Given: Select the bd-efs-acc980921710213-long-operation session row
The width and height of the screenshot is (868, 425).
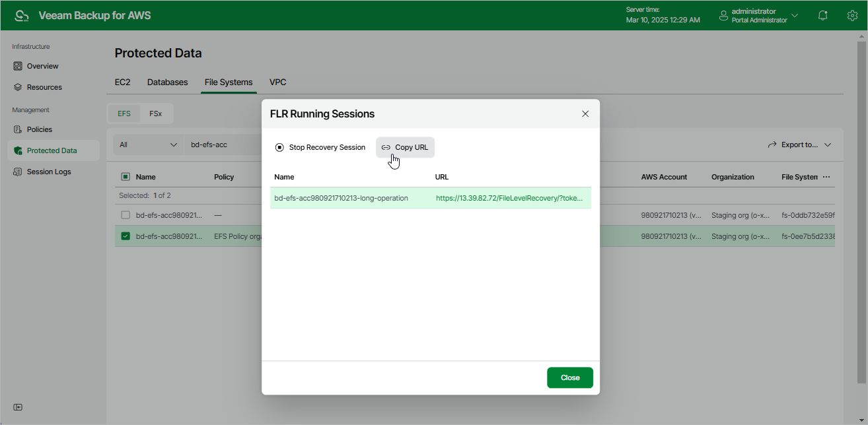Looking at the screenshot, I should pos(431,198).
